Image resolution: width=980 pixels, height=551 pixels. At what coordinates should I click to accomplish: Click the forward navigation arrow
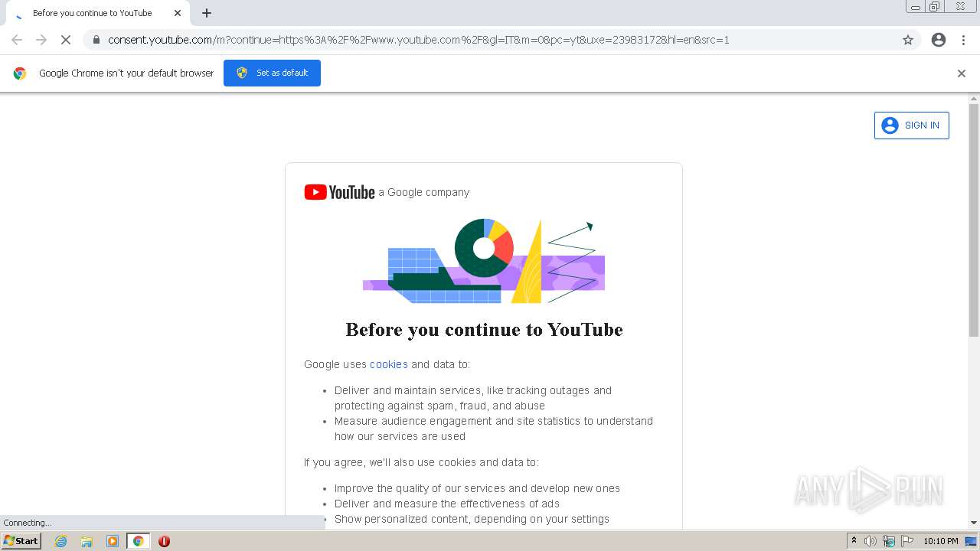(41, 40)
